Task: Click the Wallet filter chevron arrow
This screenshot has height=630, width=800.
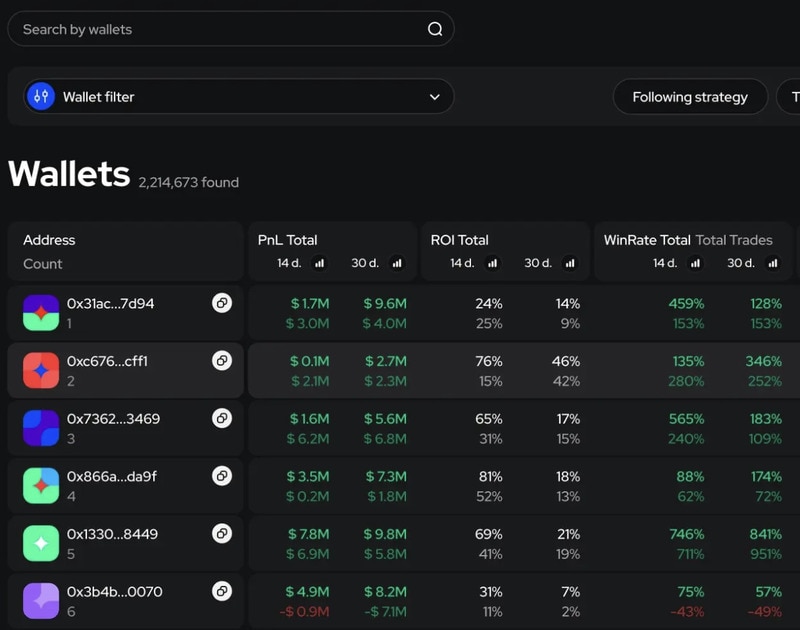Action: click(x=435, y=97)
